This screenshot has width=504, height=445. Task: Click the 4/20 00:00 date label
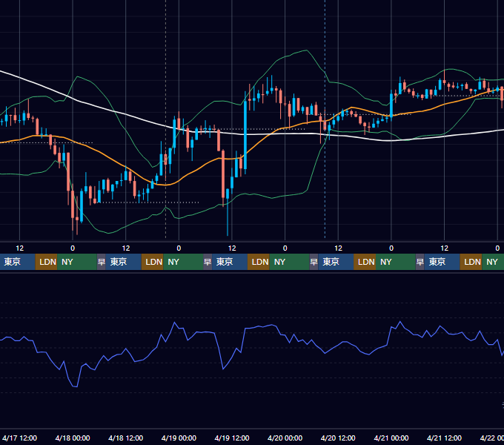point(285,438)
